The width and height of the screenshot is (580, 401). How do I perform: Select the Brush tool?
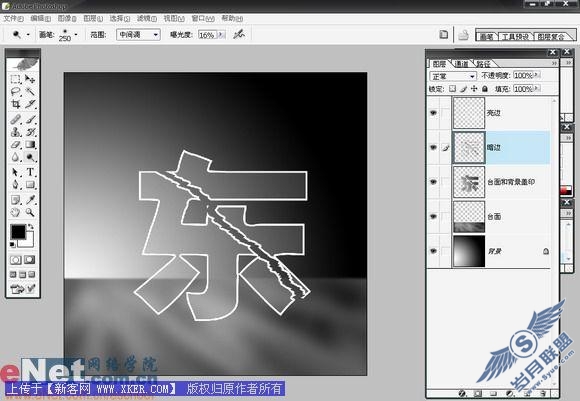coord(30,119)
